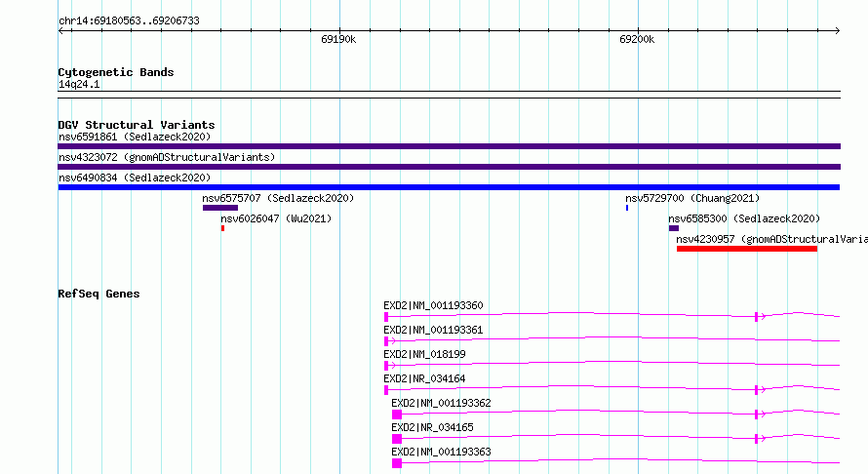
Task: Click the DGV Structural Variants track title
Action: 137,125
